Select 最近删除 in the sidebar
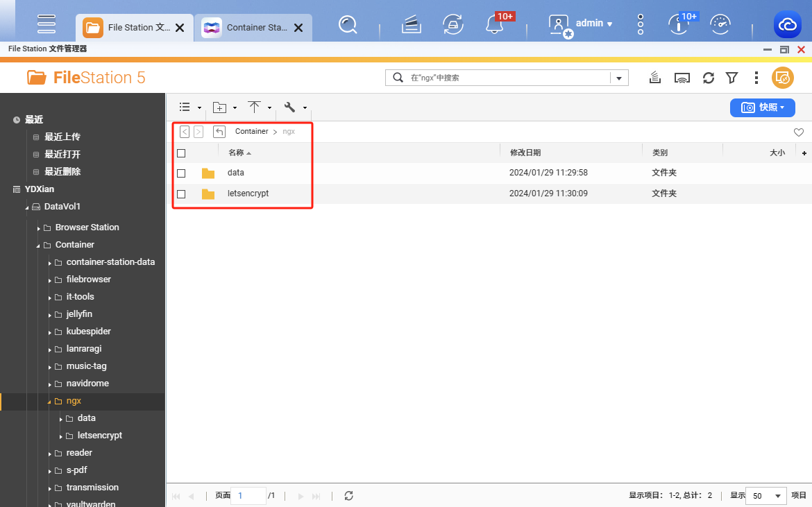The image size is (812, 507). click(62, 171)
